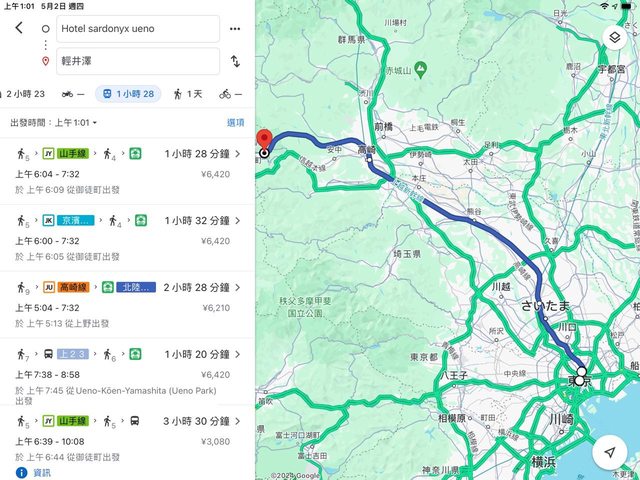Open the 選項 options link
Viewport: 640px width, 480px height.
coord(235,122)
